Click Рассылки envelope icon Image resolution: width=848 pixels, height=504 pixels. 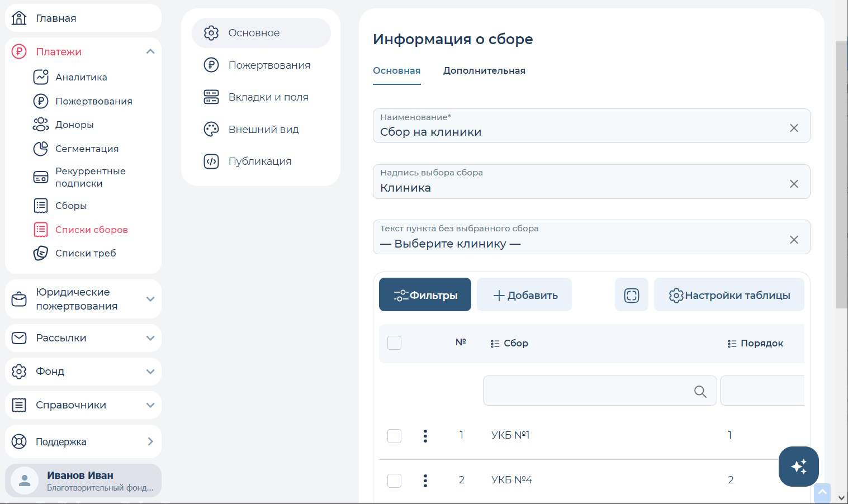tap(19, 338)
